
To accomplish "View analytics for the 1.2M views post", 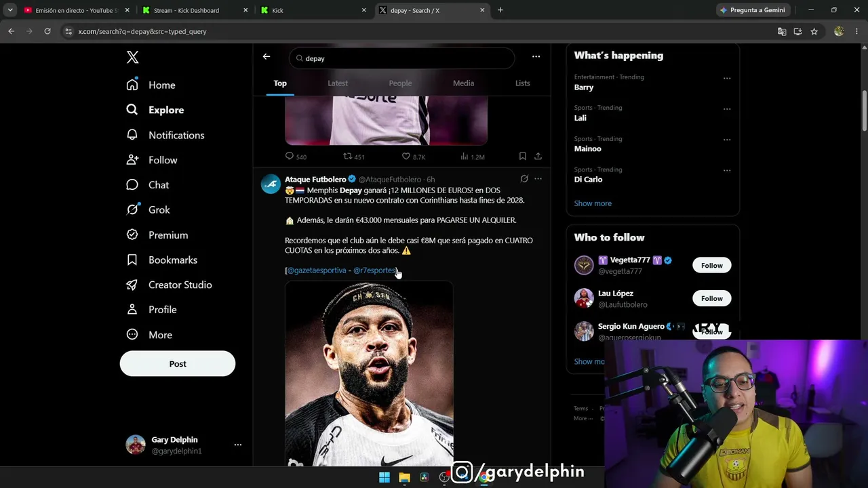I will 473,157.
